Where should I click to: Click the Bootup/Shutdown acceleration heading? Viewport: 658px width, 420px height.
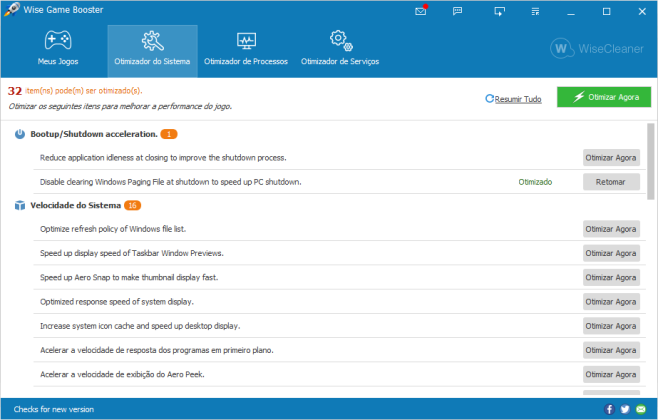[x=94, y=134]
